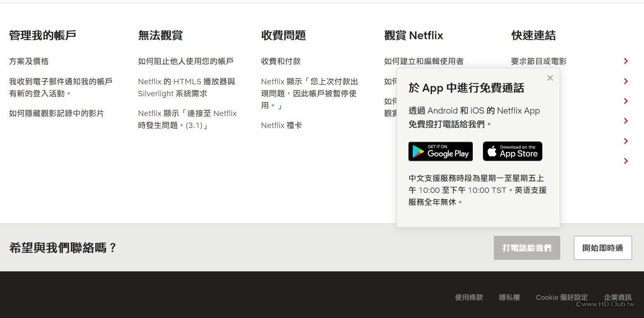Click the 中文支援服務時段 hours text in popup

pyautogui.click(x=478, y=190)
